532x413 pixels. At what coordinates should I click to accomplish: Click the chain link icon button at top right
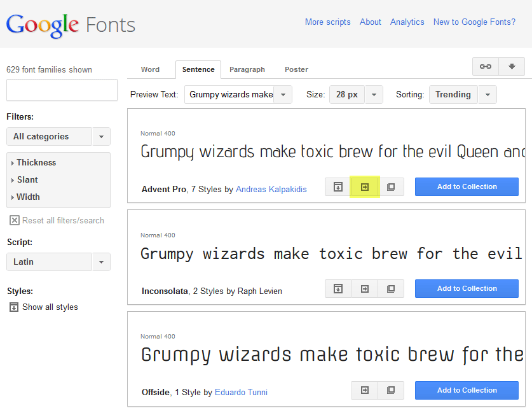pyautogui.click(x=486, y=67)
